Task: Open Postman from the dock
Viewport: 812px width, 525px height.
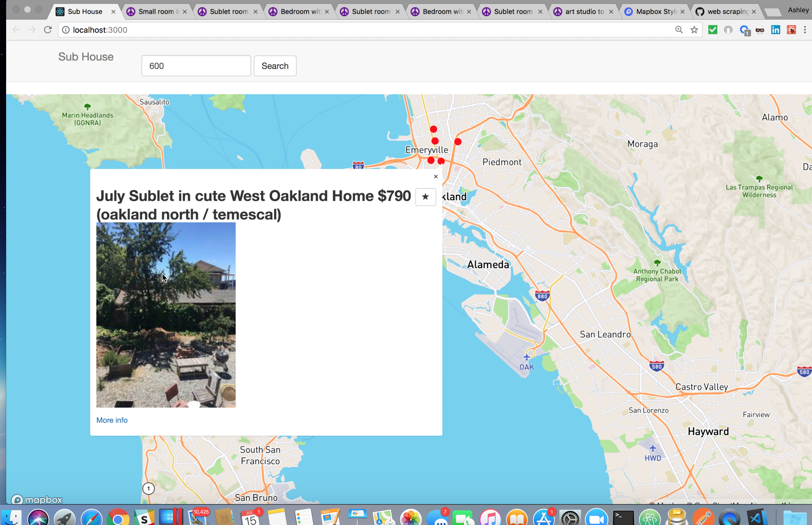Action: [x=703, y=518]
